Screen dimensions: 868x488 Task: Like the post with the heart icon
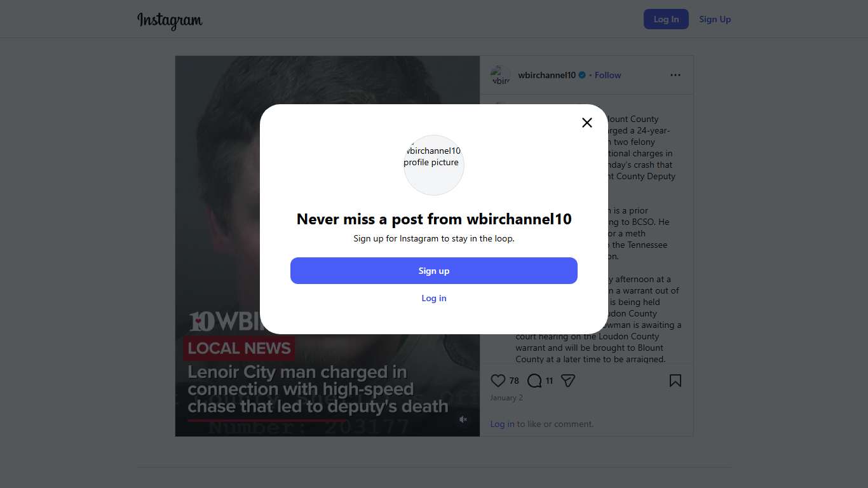(498, 381)
